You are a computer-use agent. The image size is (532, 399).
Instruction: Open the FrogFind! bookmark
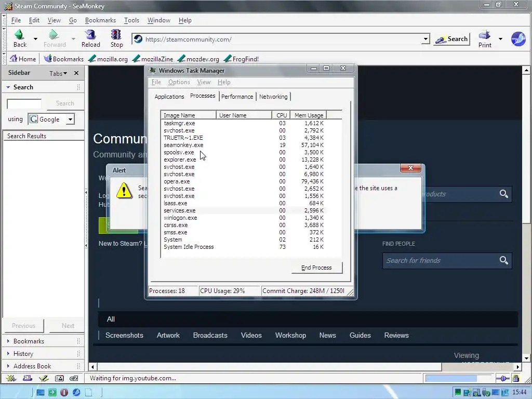[x=241, y=59]
